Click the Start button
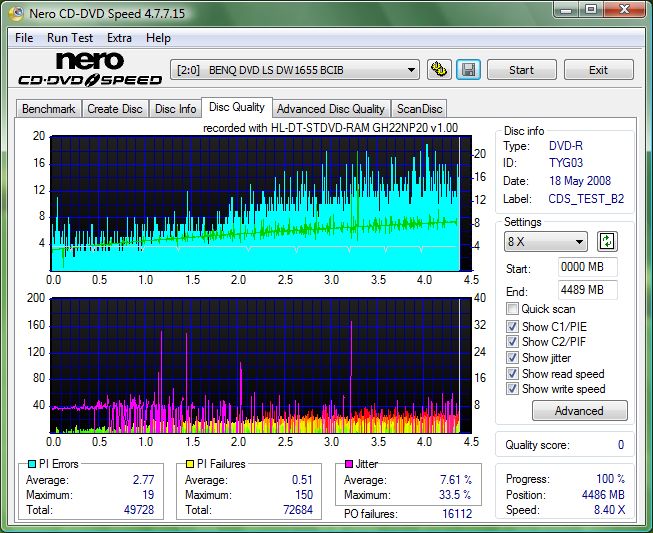The height and width of the screenshot is (533, 653). [x=521, y=70]
